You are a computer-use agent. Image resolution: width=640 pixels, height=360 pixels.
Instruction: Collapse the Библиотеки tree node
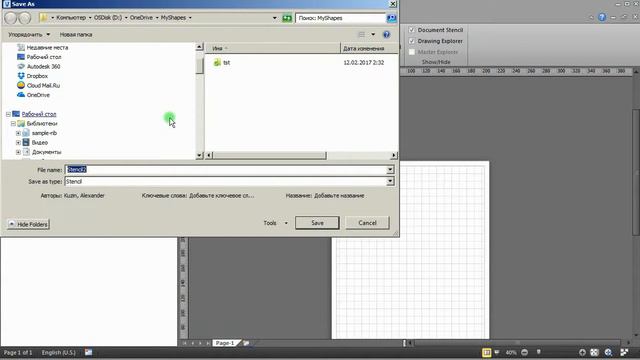(13, 124)
